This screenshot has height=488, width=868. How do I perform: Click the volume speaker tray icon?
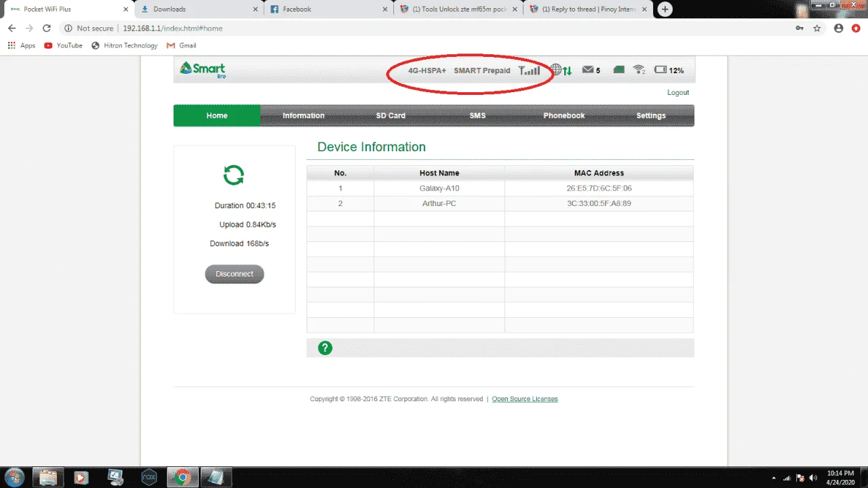pyautogui.click(x=813, y=478)
